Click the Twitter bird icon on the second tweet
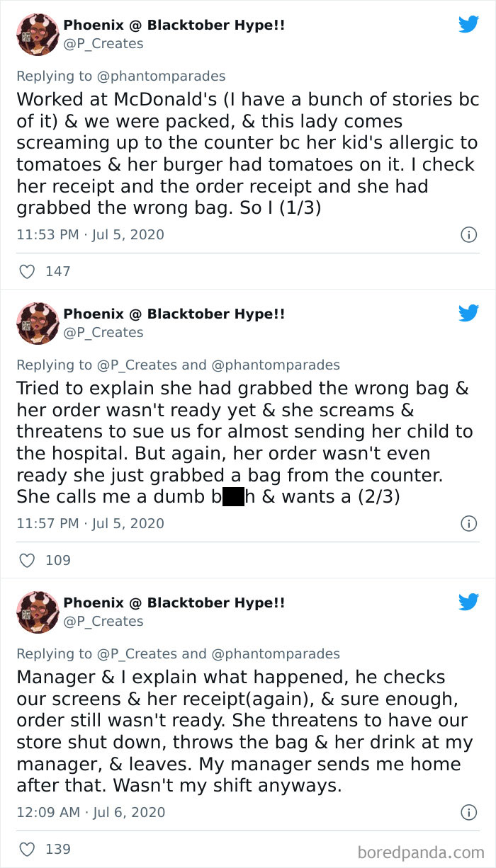Image resolution: width=496 pixels, height=868 pixels. click(x=468, y=313)
